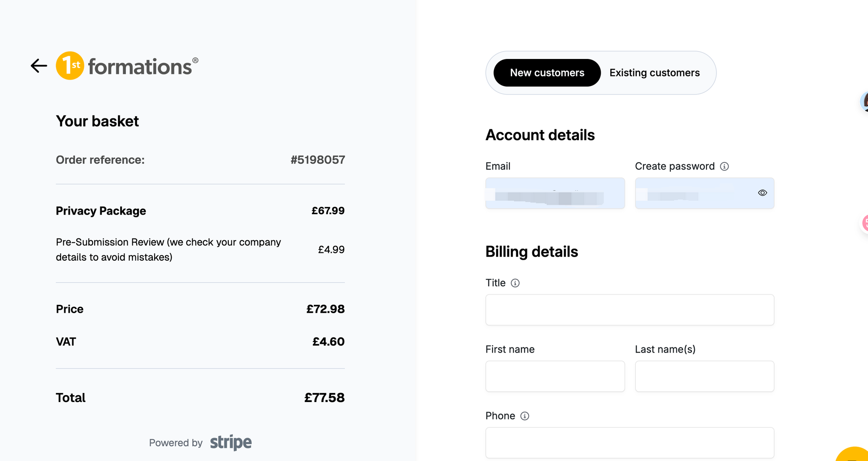The image size is (868, 461).
Task: Click the Title info icon
Action: tap(515, 283)
